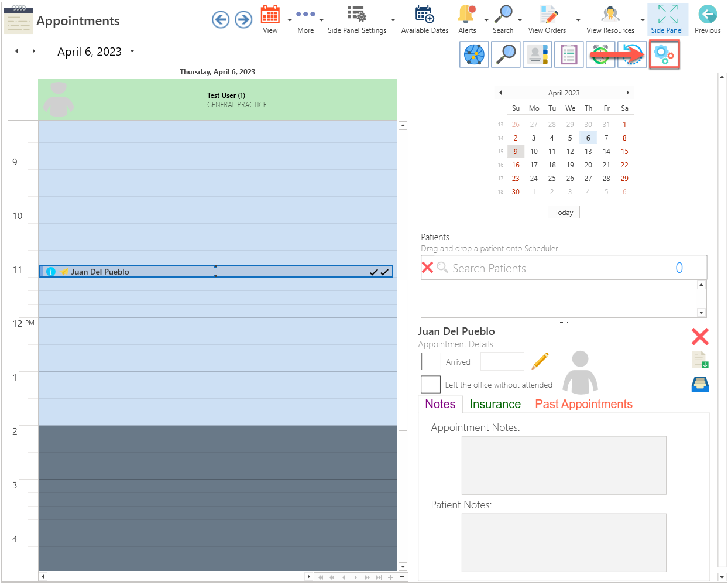The height and width of the screenshot is (585, 728).
Task: Switch to the Past Appointments tab
Action: pyautogui.click(x=583, y=404)
